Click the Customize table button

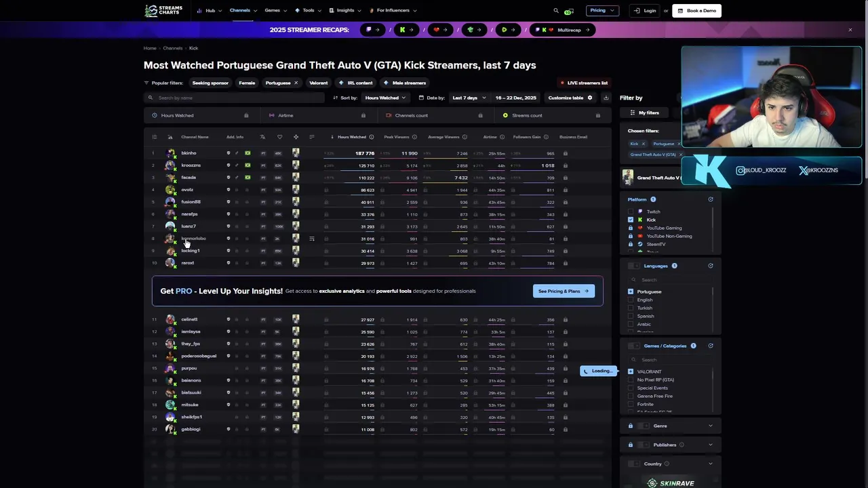(x=570, y=98)
